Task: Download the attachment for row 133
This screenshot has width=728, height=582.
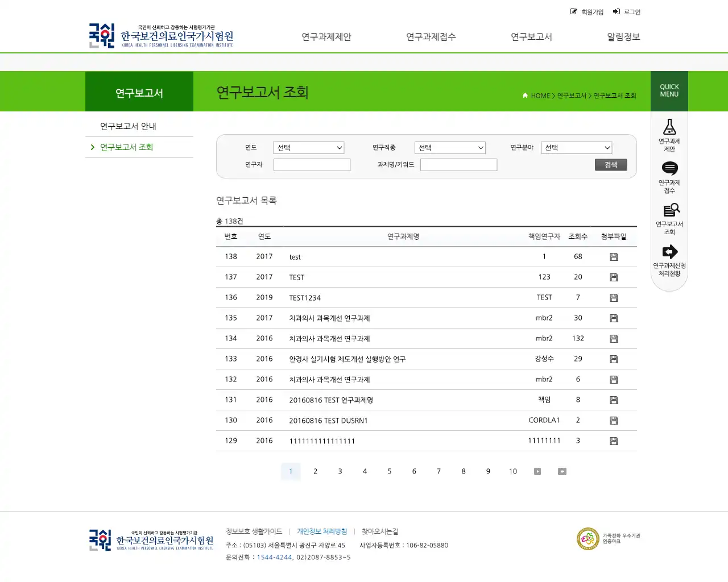Action: 614,359
